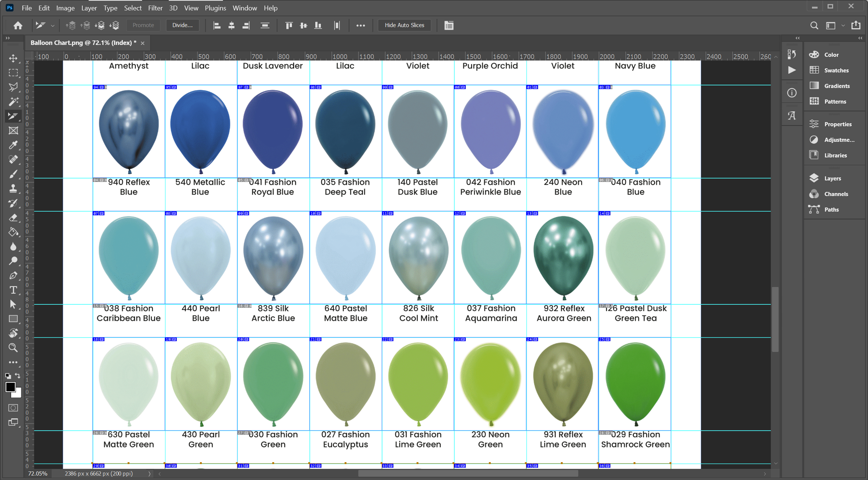
Task: Select the Balloon Chart.png document tab
Action: pyautogui.click(x=83, y=43)
